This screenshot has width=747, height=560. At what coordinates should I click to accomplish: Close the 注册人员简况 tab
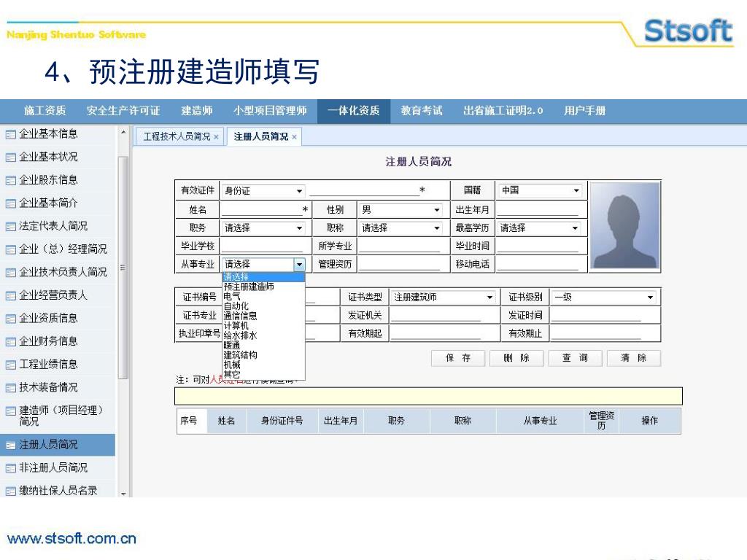tap(295, 137)
